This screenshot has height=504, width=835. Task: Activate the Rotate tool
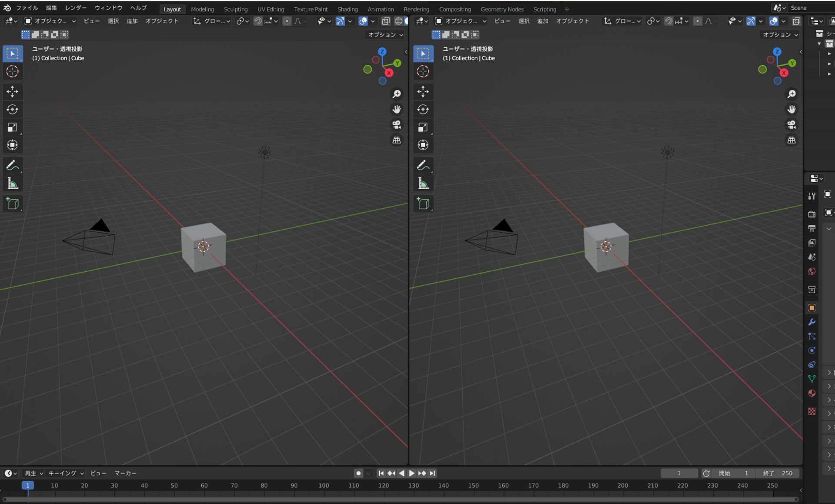(x=13, y=110)
